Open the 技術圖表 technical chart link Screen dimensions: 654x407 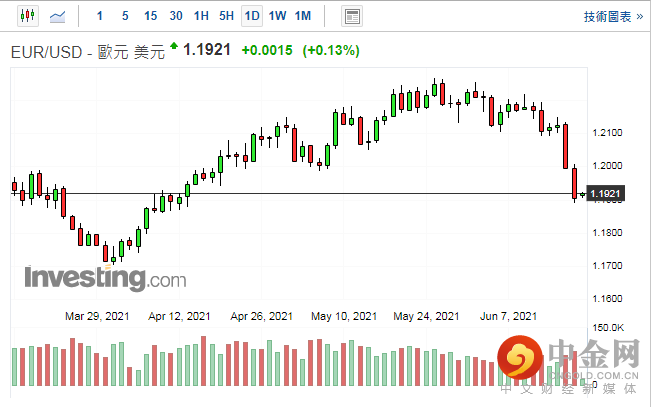click(x=613, y=17)
